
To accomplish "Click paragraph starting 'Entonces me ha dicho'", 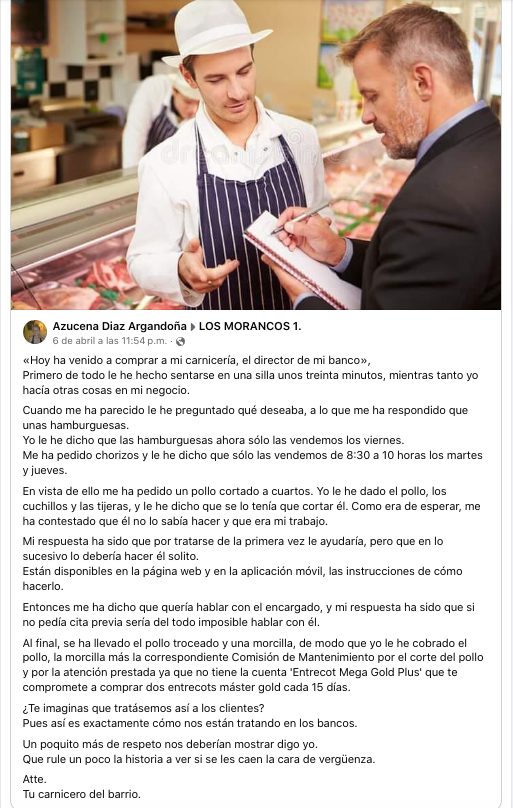I will [248, 615].
